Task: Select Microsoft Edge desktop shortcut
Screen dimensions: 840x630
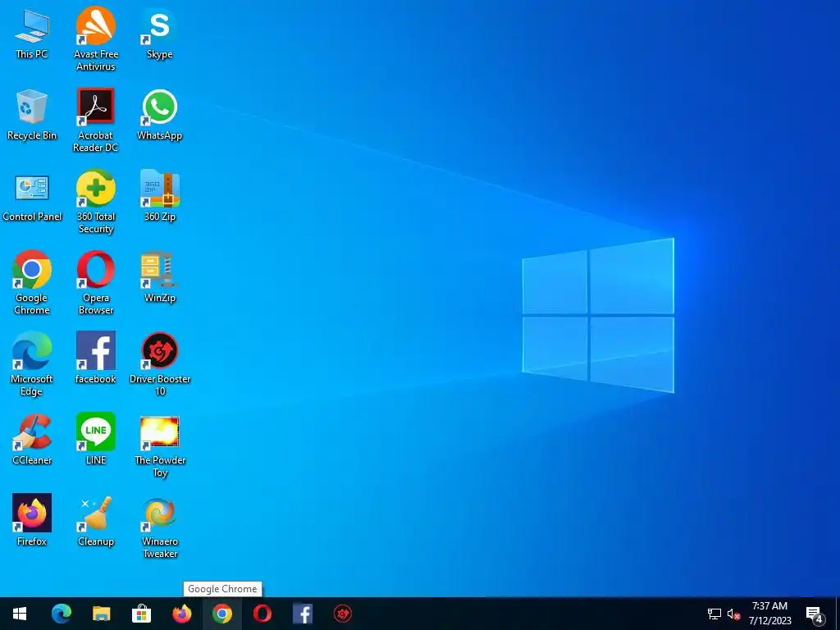Action: click(x=32, y=363)
